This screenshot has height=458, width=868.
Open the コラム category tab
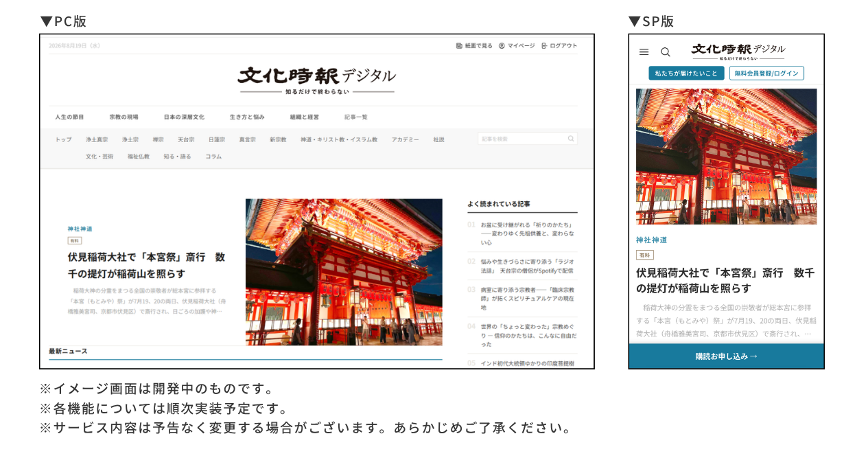(213, 157)
